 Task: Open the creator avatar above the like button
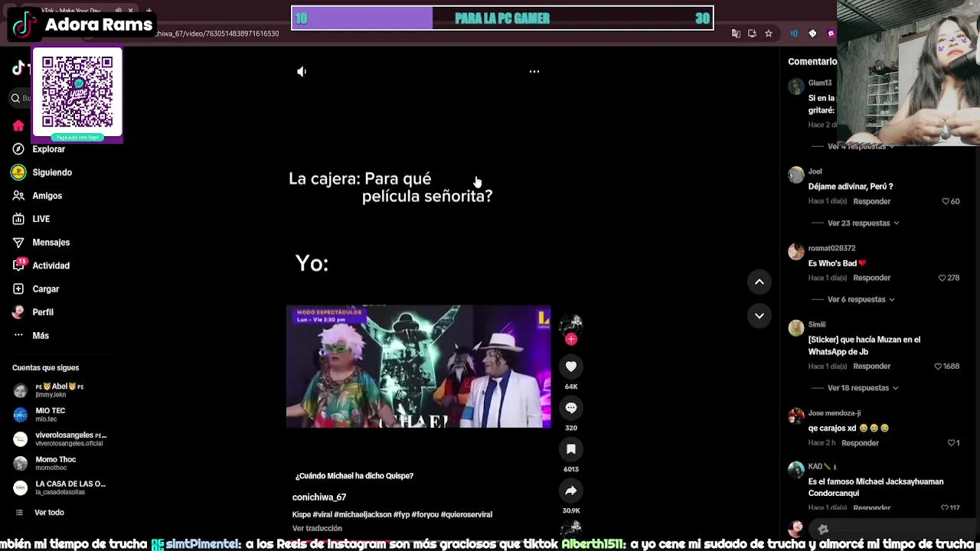tap(571, 324)
